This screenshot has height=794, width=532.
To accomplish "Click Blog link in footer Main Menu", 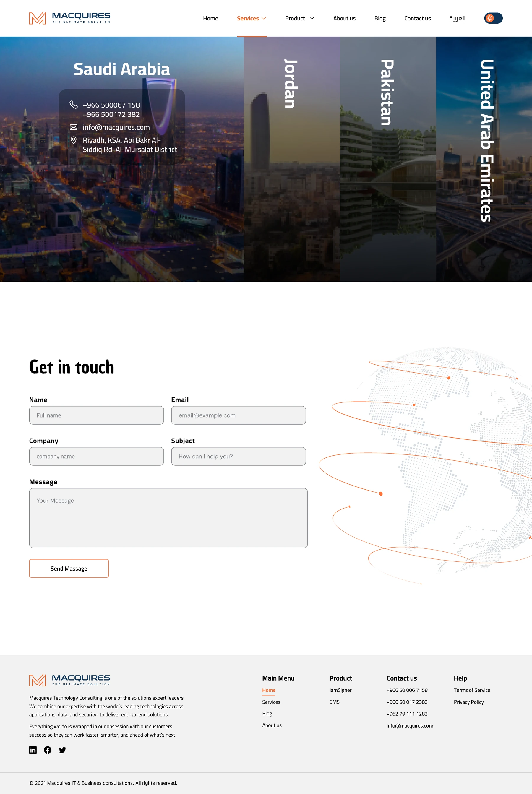I will point(267,713).
